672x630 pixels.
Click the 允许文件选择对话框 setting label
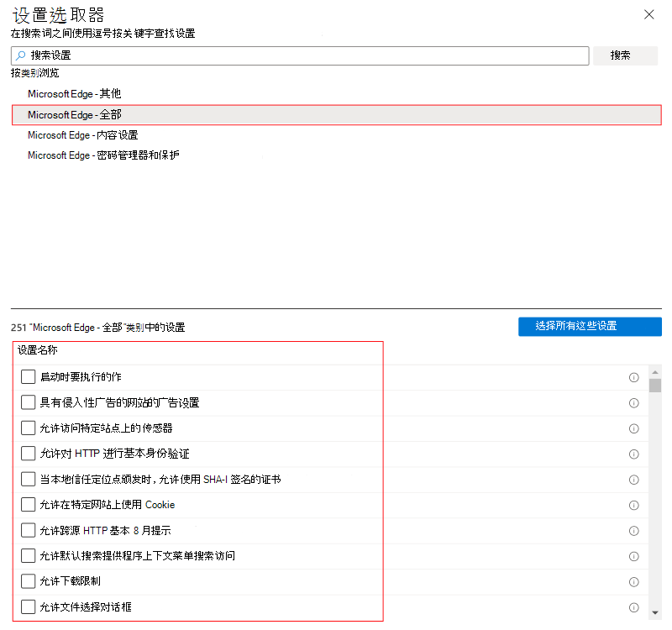tap(86, 606)
